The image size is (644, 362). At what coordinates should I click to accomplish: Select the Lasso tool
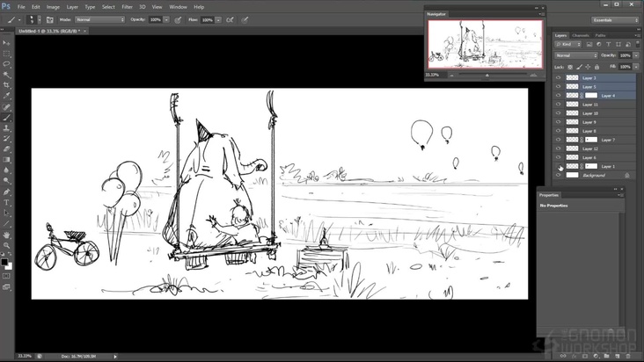pos(6,64)
